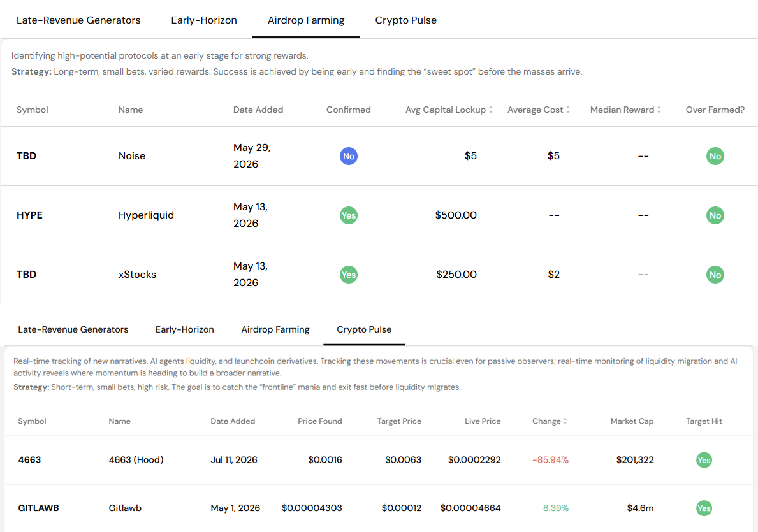Click the 8.39% change value
This screenshot has height=532, width=758.
pyautogui.click(x=555, y=508)
